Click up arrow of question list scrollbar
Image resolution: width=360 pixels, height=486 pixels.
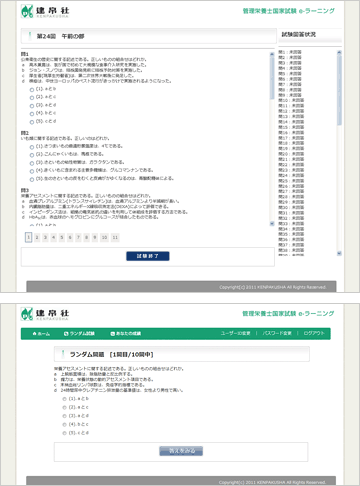pos(272,54)
